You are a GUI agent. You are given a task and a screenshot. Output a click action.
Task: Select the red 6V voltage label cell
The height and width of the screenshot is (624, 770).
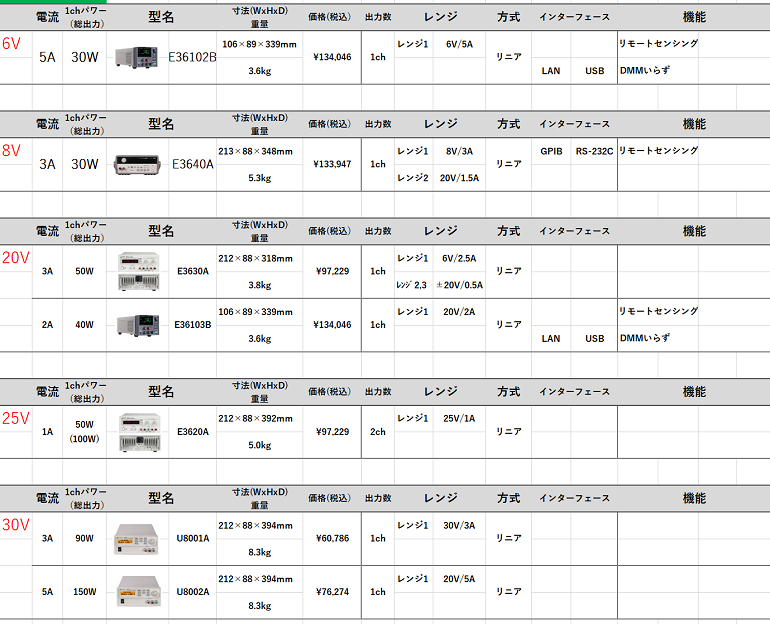11,44
